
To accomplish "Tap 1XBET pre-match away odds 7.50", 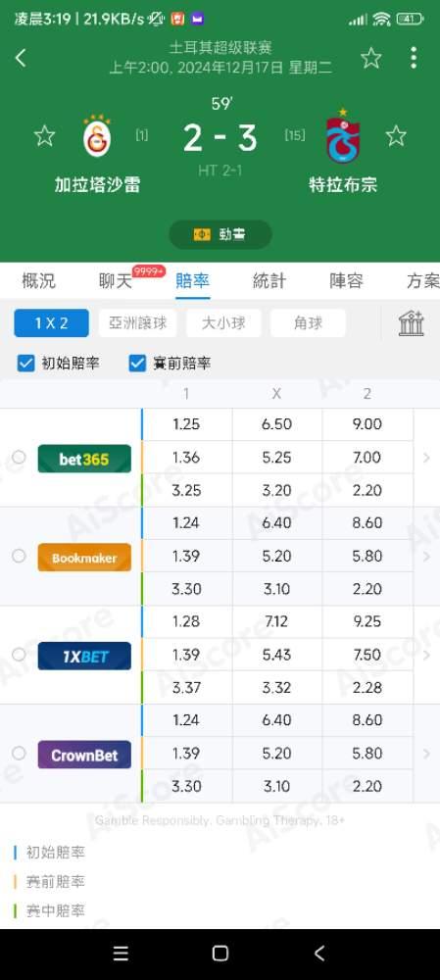I will (x=367, y=655).
